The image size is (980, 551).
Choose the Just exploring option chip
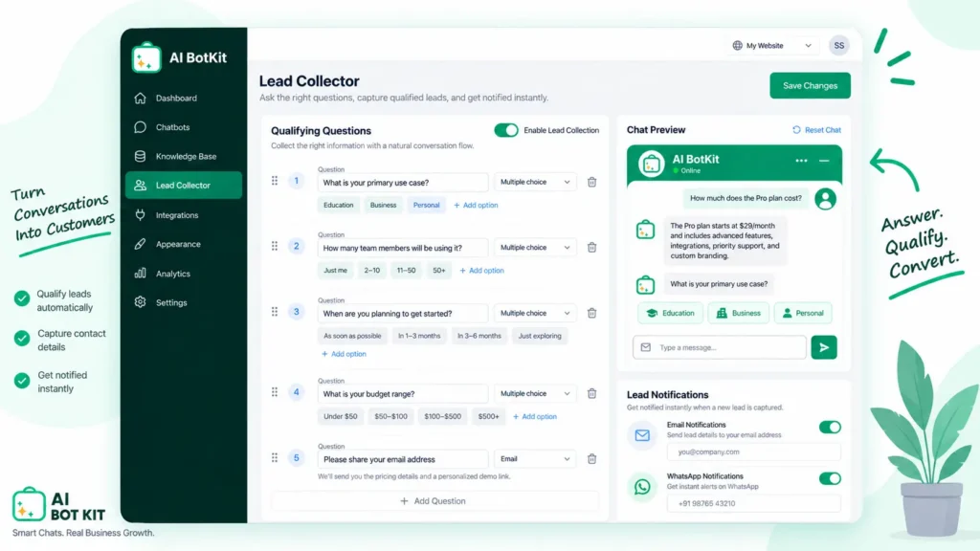click(540, 336)
